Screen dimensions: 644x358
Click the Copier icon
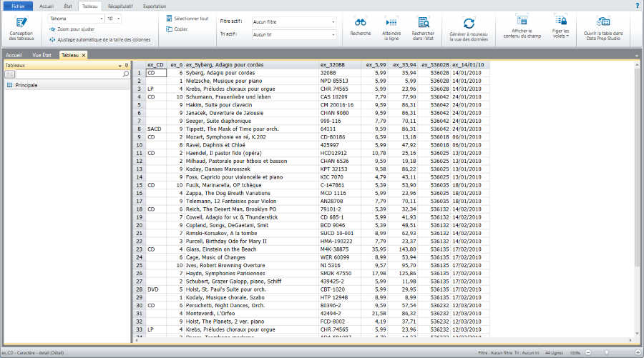click(x=176, y=29)
